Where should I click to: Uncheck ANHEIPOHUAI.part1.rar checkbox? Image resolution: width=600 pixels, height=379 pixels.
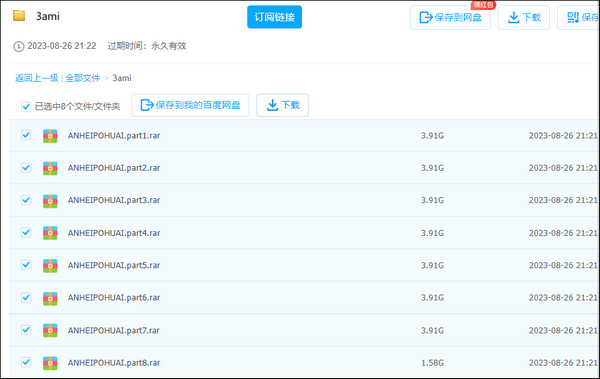(26, 135)
